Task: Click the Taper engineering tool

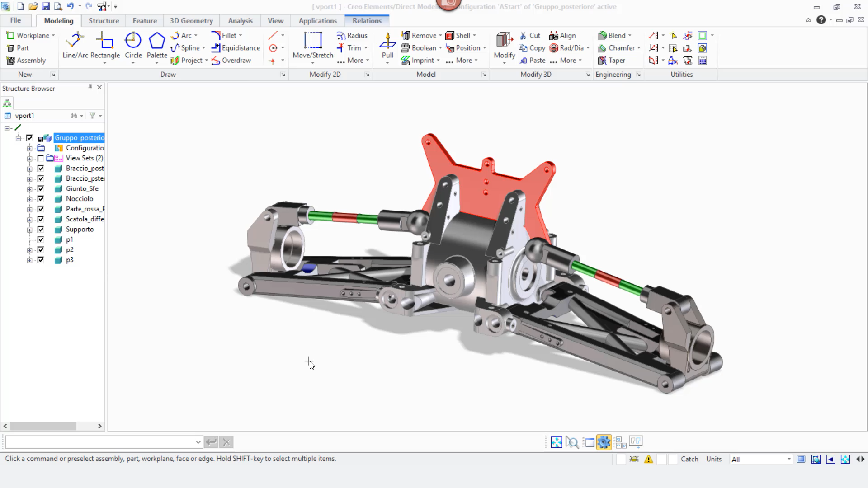Action: click(611, 61)
